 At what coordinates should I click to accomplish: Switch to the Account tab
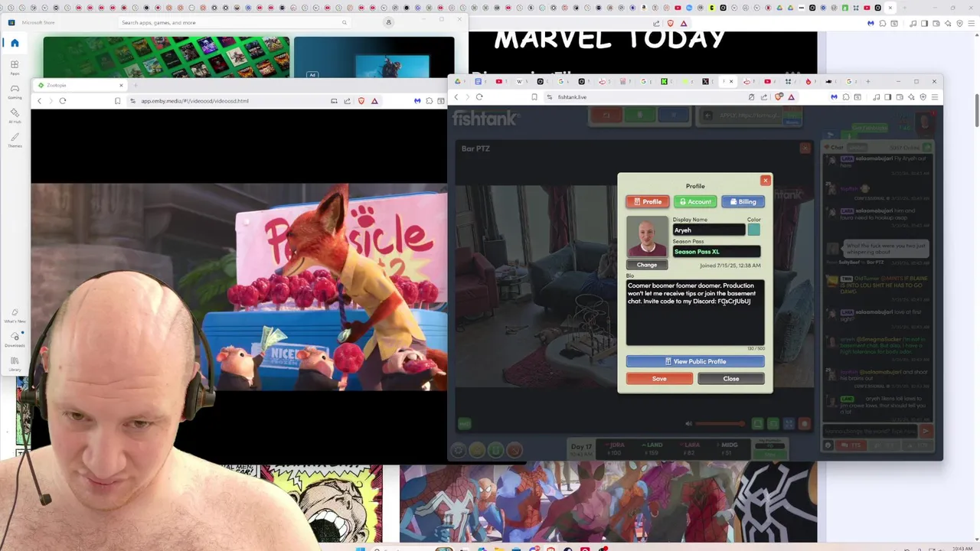pyautogui.click(x=695, y=202)
